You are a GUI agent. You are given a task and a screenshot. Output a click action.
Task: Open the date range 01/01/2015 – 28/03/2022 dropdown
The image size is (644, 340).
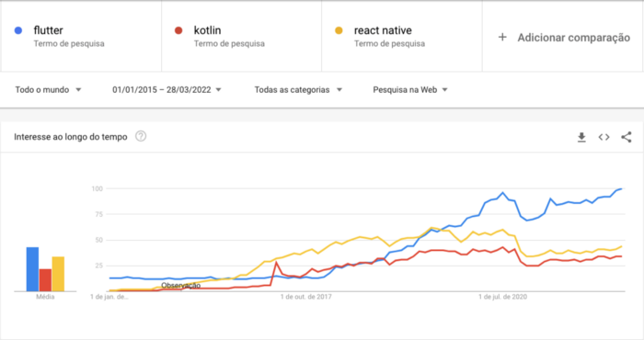167,90
